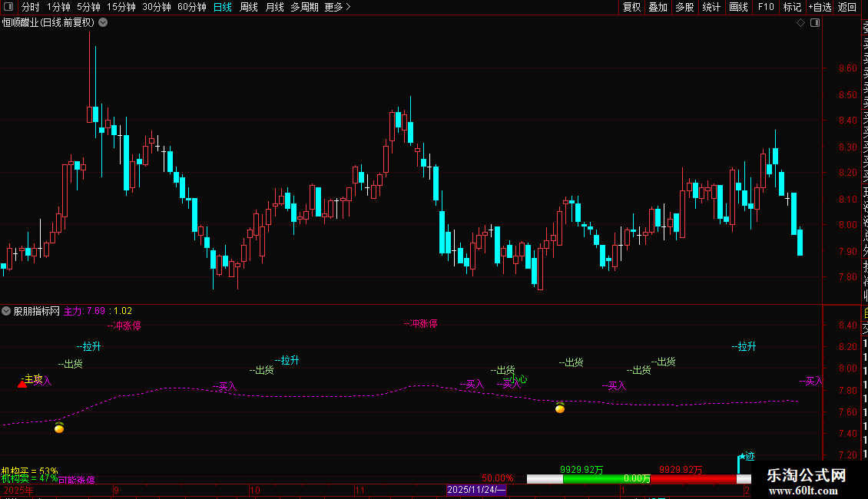Click the red segment of the flow bar
868x499 pixels.
pyautogui.click(x=694, y=479)
